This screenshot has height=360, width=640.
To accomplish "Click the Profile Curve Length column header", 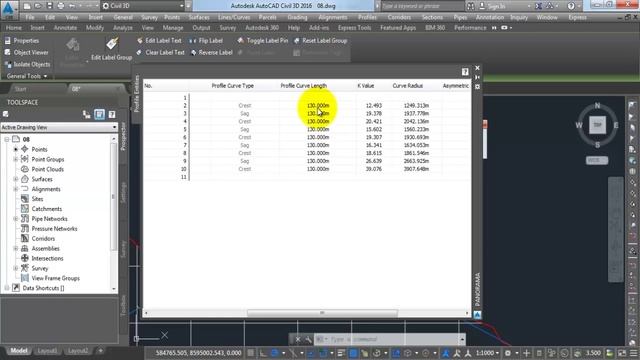I will (303, 86).
